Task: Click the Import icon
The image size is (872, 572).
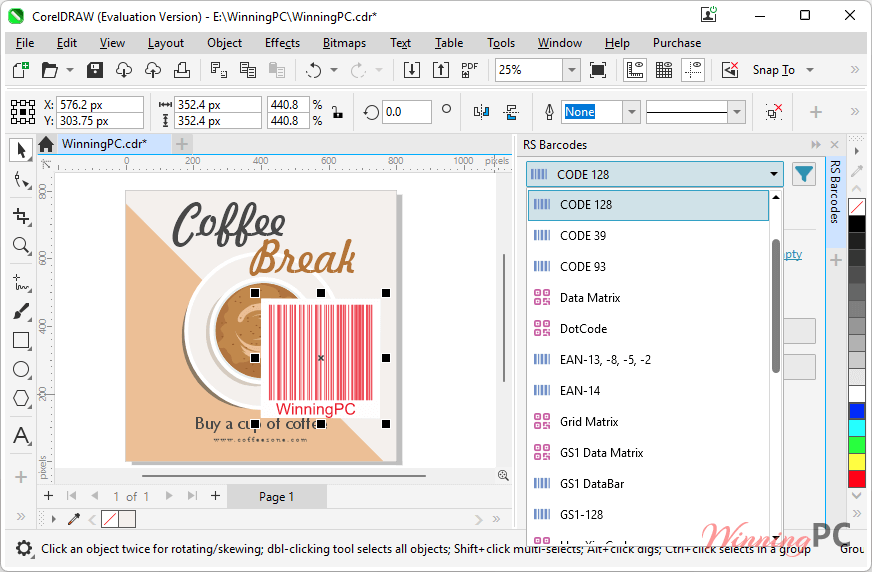Action: [x=412, y=70]
